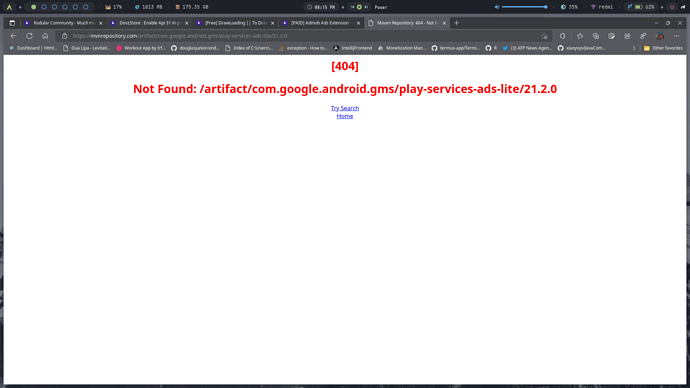The height and width of the screenshot is (388, 690).
Task: Open the GitHub bookmark labeled R
Action: 492,48
